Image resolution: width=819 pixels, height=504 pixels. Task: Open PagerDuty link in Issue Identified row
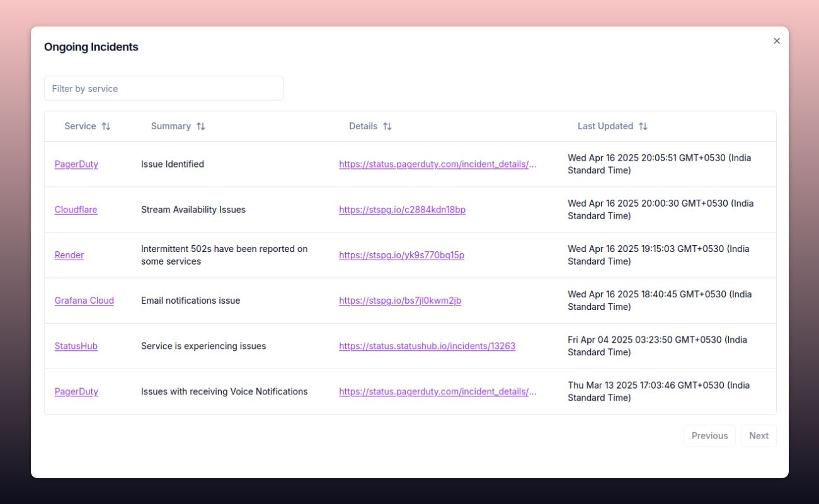(76, 164)
